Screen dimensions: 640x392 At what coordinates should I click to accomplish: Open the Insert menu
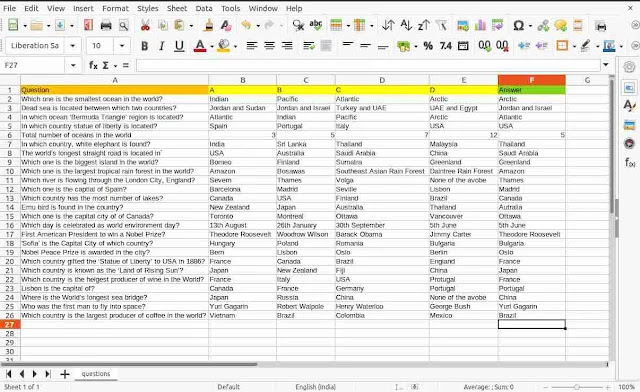[x=83, y=8]
